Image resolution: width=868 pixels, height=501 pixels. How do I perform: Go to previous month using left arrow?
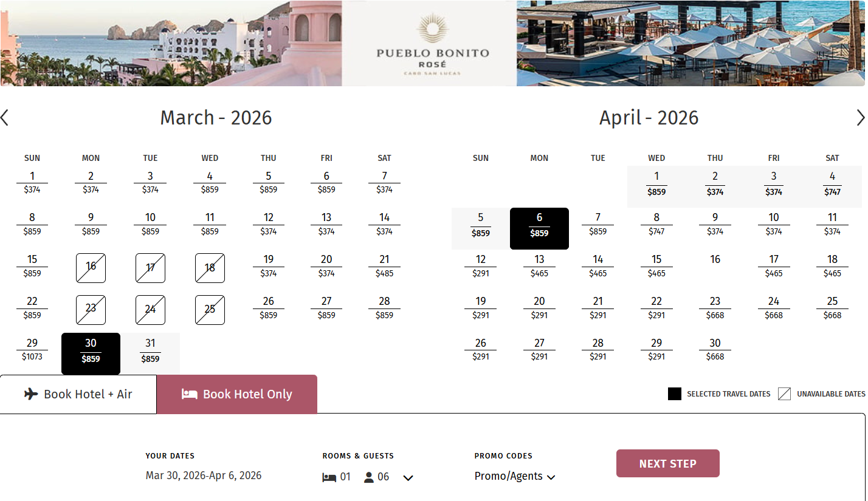coord(5,118)
